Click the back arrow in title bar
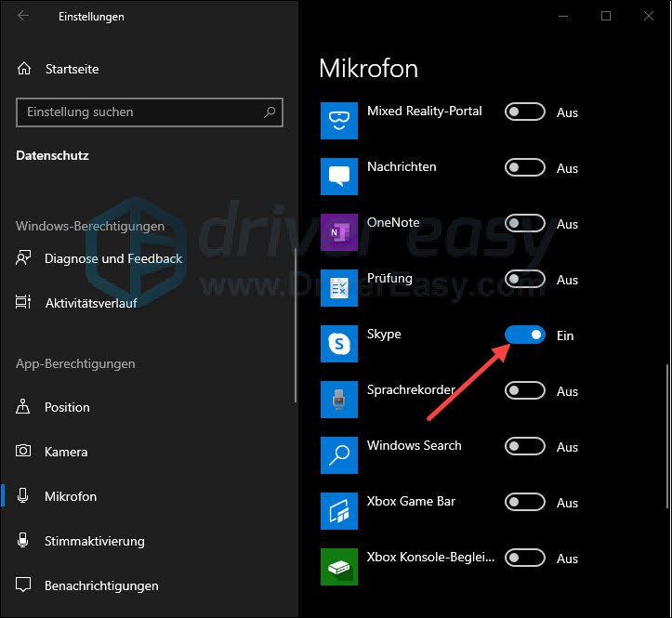 tap(23, 17)
